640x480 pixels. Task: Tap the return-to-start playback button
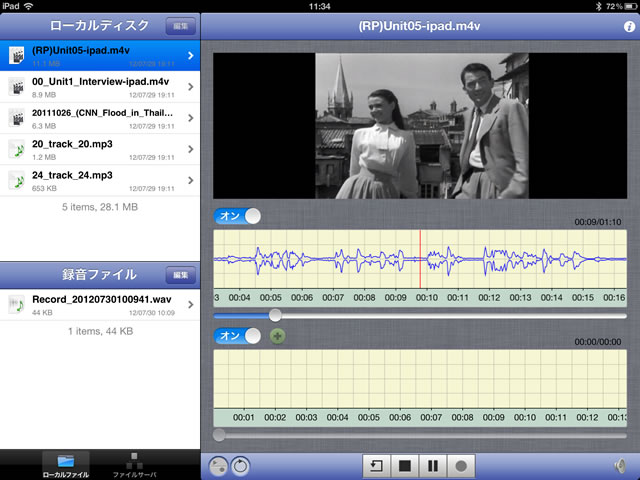376,466
